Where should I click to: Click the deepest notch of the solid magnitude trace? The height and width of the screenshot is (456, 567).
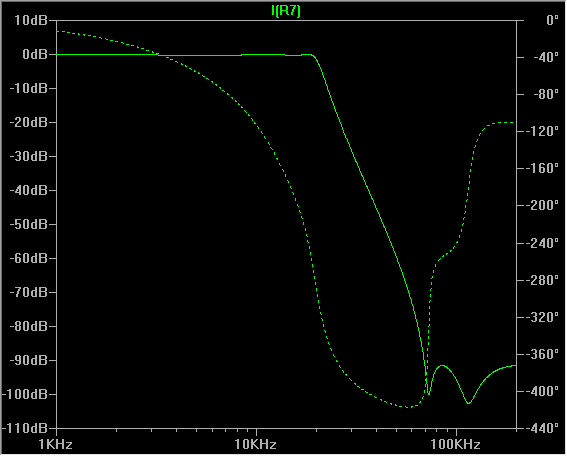tap(429, 394)
